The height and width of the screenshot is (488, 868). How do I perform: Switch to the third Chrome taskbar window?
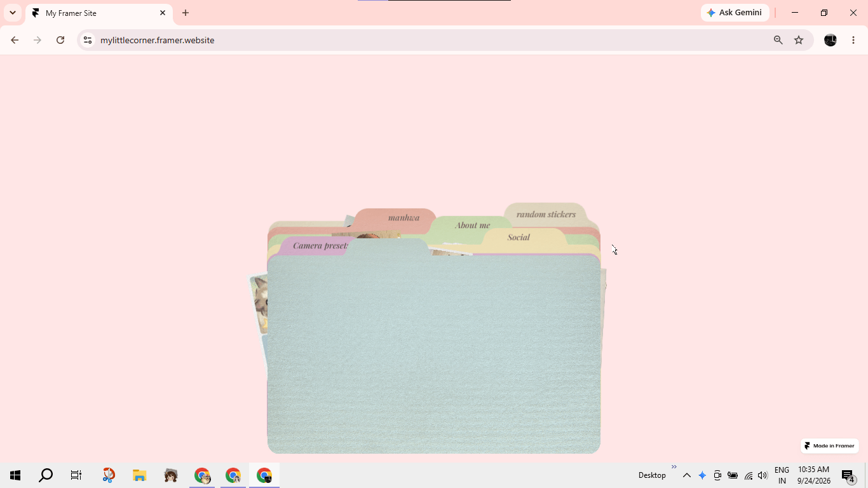click(x=264, y=475)
